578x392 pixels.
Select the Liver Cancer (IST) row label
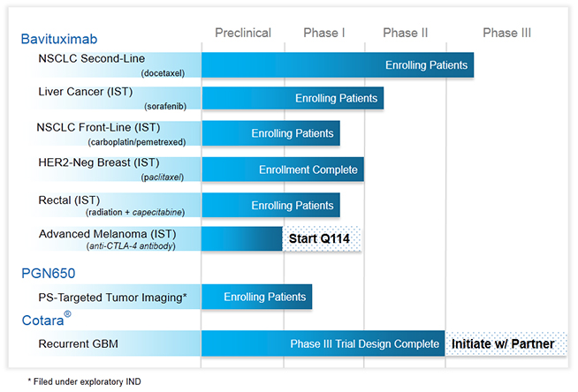pyautogui.click(x=85, y=91)
